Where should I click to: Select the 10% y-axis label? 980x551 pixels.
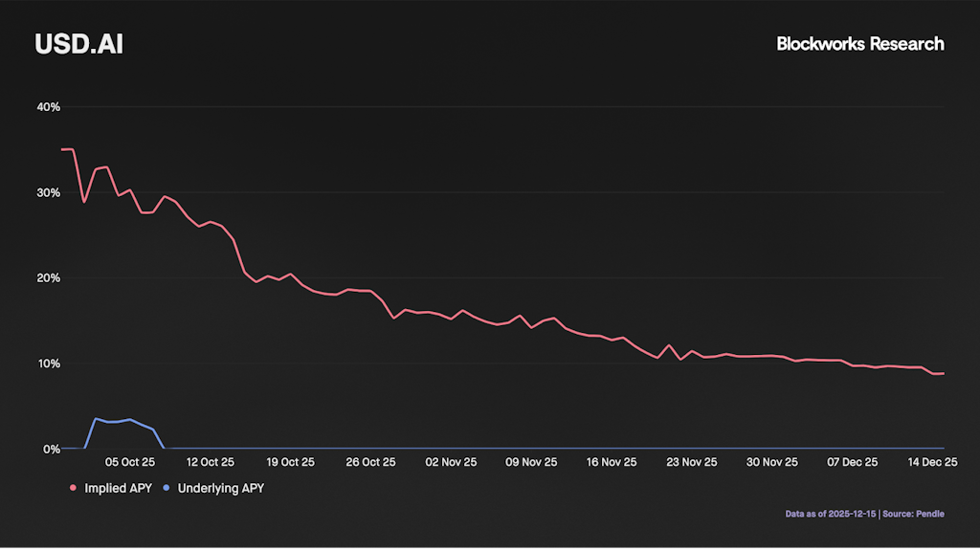point(48,364)
